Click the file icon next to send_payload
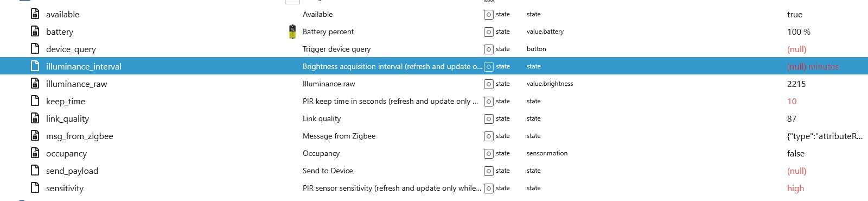 [35, 171]
